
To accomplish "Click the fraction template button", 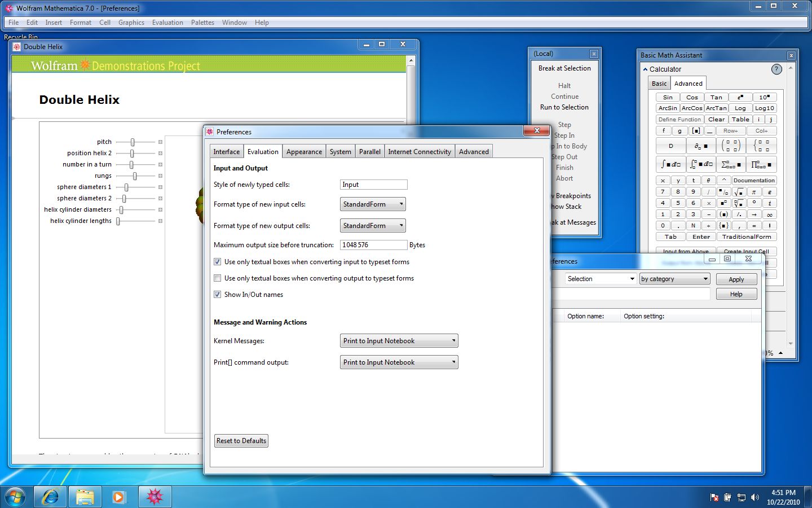I will click(723, 192).
